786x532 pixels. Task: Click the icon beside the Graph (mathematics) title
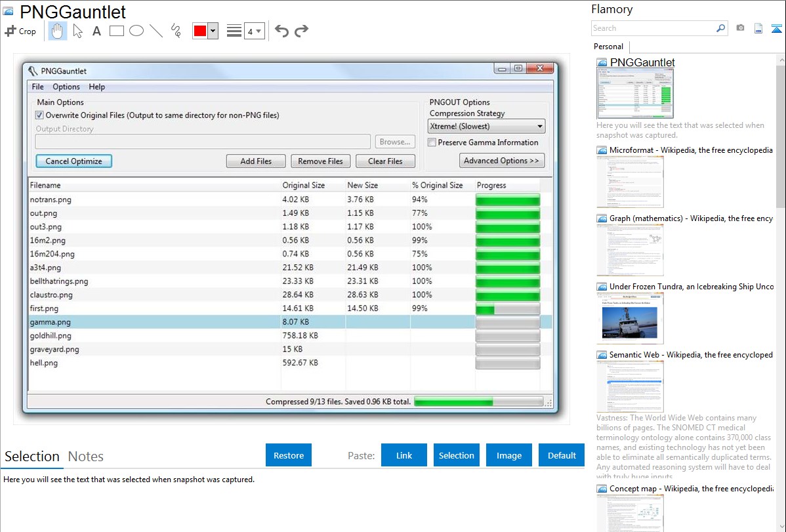pos(602,218)
